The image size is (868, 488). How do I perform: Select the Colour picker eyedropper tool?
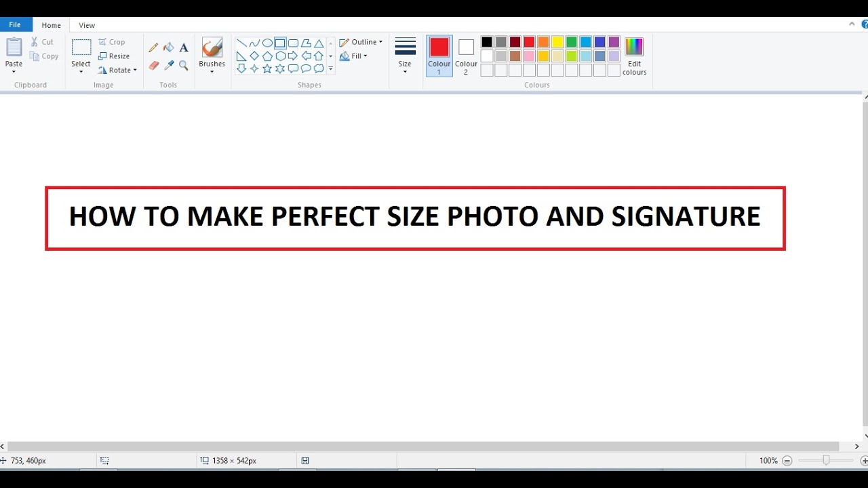[x=168, y=66]
